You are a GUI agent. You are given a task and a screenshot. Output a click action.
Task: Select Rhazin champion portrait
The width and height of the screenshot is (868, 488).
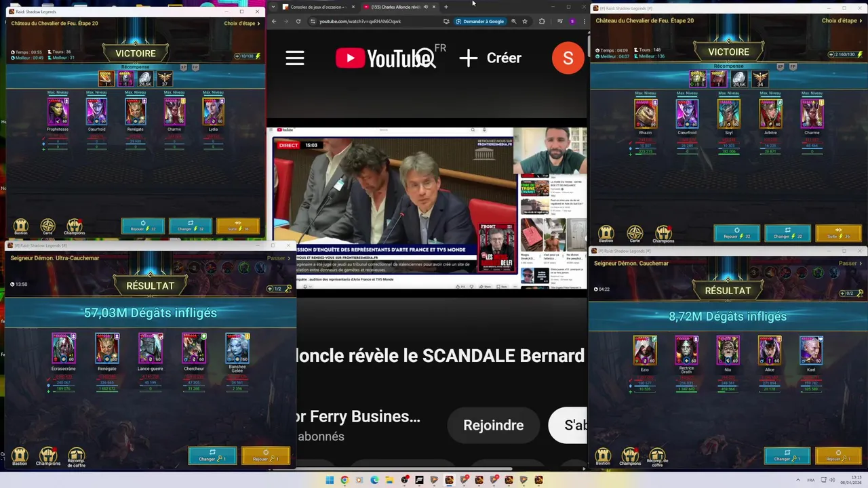coord(646,114)
